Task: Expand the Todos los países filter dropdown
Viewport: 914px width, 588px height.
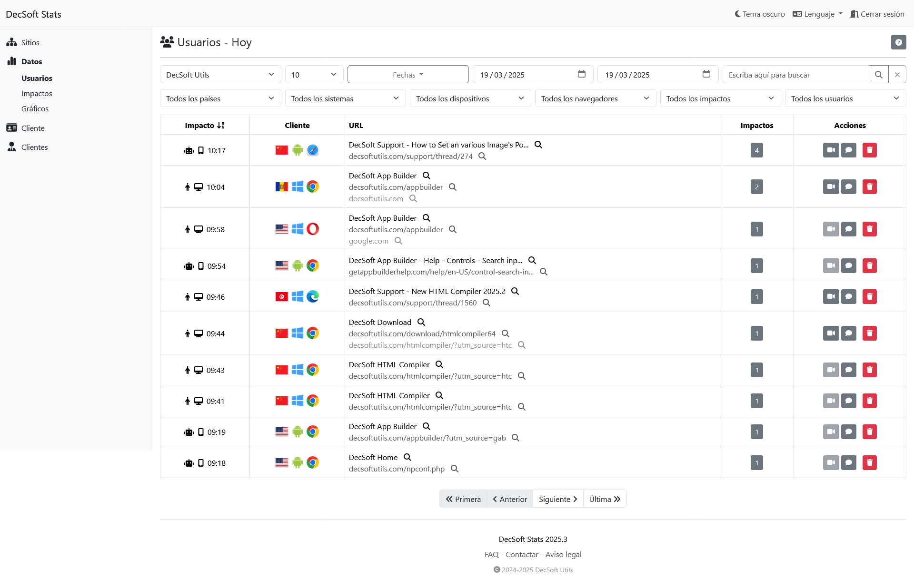Action: click(220, 98)
